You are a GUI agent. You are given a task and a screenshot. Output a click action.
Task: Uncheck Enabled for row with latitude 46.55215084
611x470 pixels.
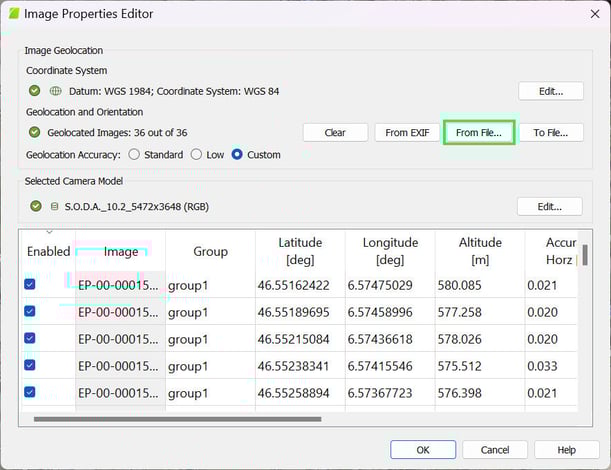point(30,338)
